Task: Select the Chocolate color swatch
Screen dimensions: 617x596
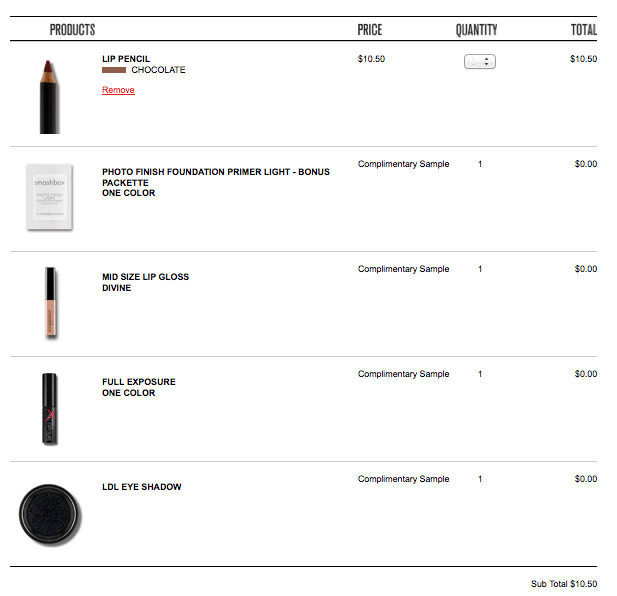Action: pos(113,71)
